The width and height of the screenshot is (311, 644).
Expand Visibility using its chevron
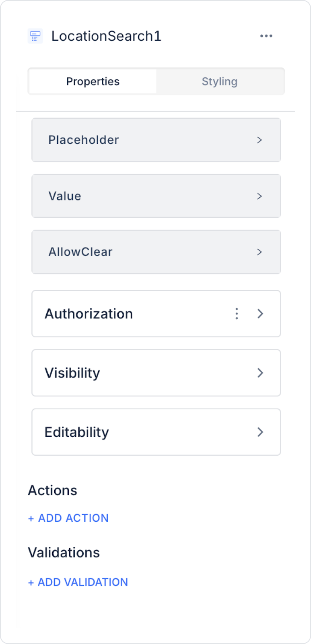coord(260,373)
